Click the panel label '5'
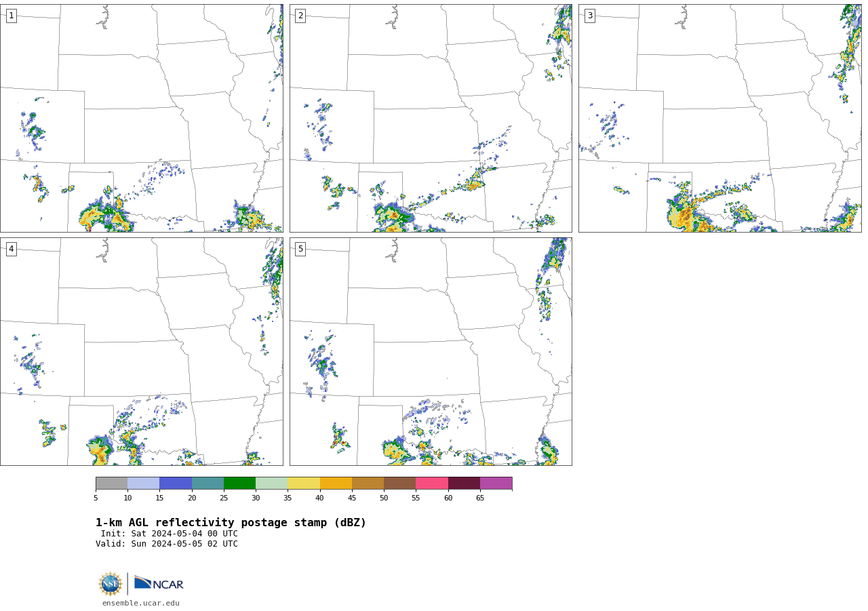Image resolution: width=868 pixels, height=611 pixels. (300, 249)
